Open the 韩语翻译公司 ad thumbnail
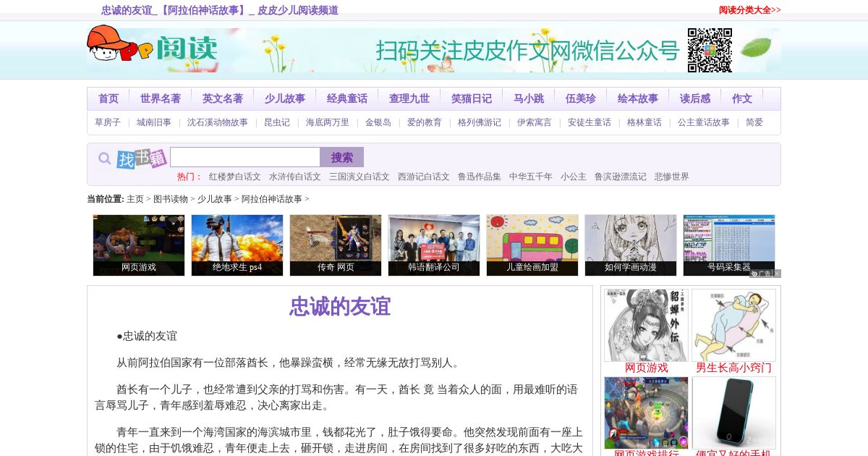The height and width of the screenshot is (456, 868). [434, 245]
